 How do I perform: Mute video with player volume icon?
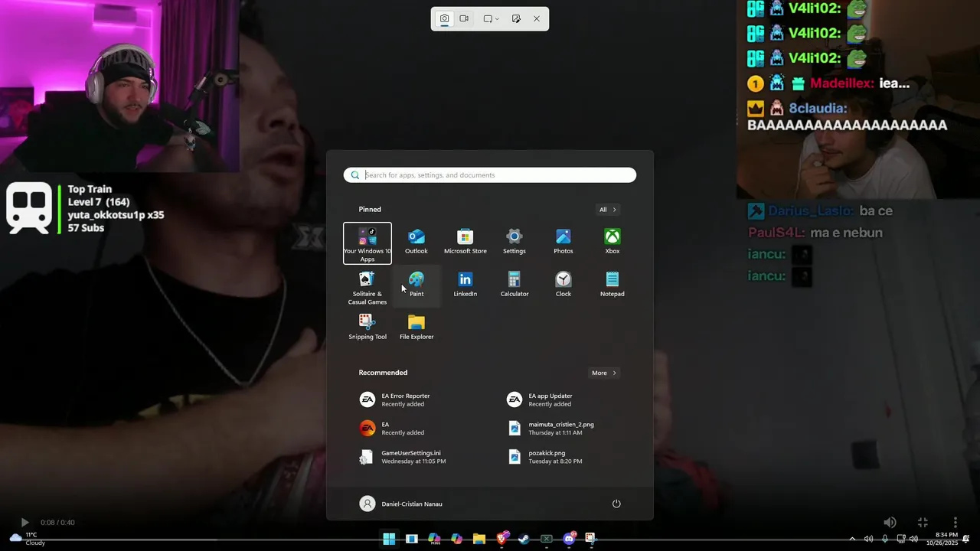890,522
